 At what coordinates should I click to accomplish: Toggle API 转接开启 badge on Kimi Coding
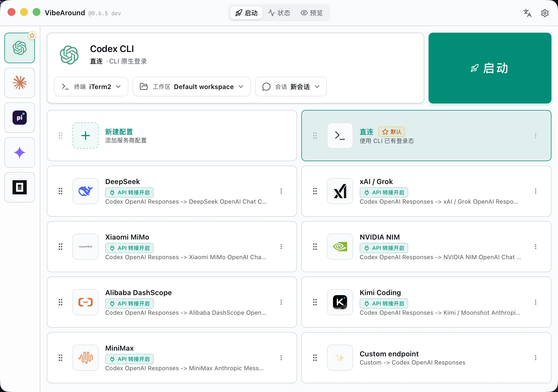point(384,304)
